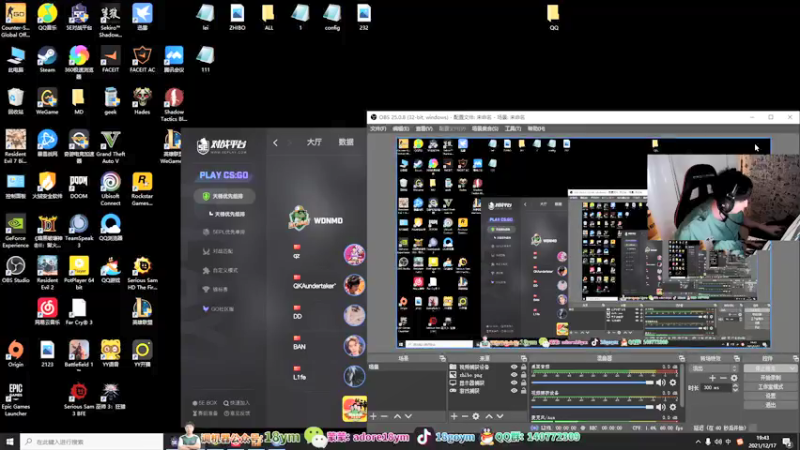The width and height of the screenshot is (800, 450).
Task: Open settings from the OBS controls panel
Action: coord(770,396)
